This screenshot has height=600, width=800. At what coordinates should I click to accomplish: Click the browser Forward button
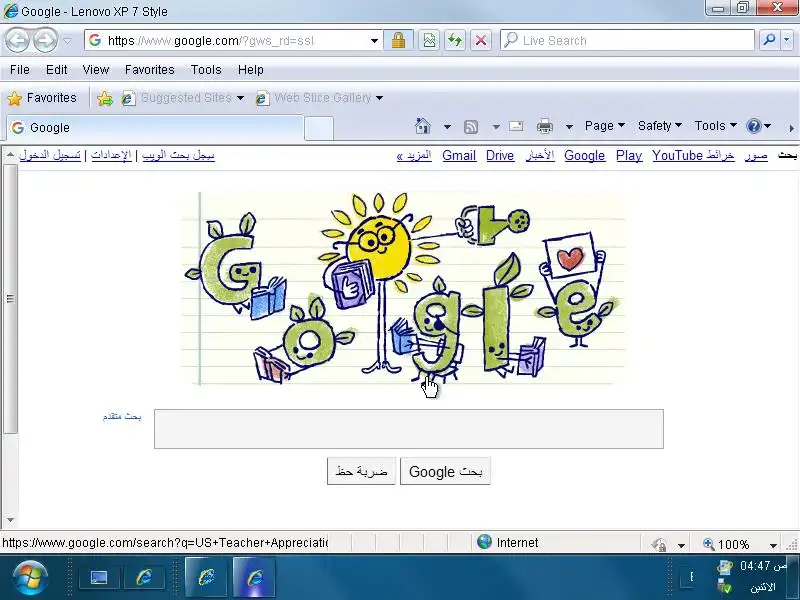click(45, 40)
